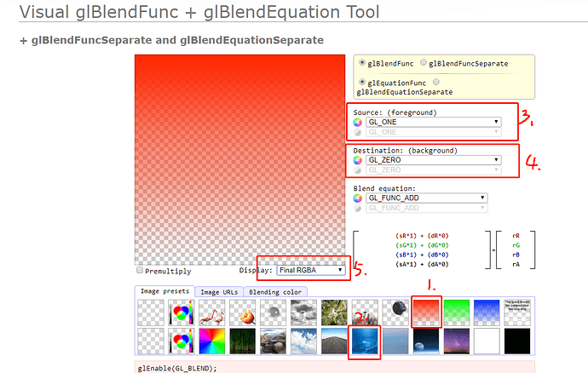The image size is (588, 373).
Task: Enable the Premultiply checkbox
Action: 140,270
